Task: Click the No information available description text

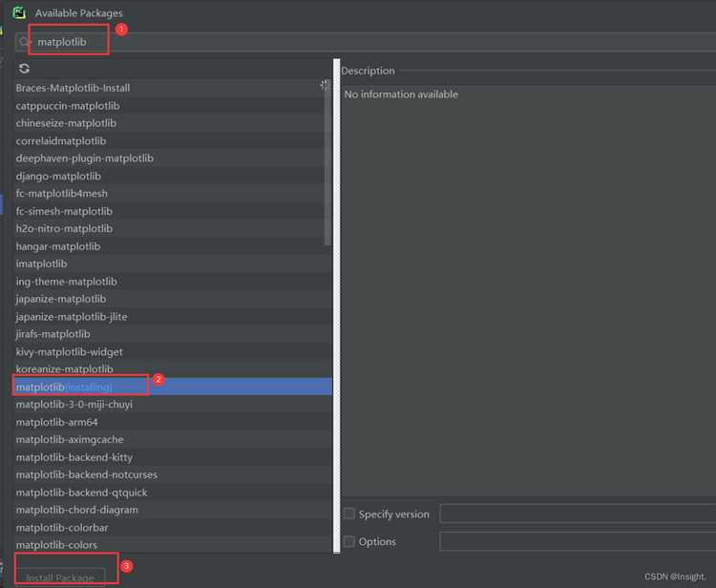Action: point(401,94)
